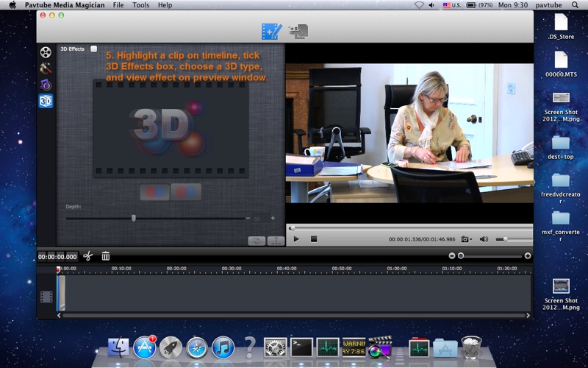The height and width of the screenshot is (368, 588).
Task: Select the magic wand effects sidebar icon
Action: point(46,68)
